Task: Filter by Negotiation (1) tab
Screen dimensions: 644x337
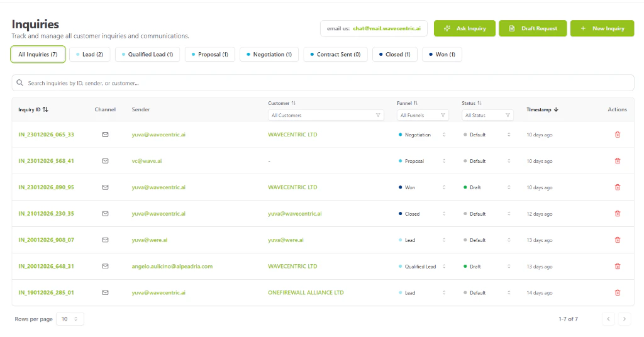Action: 269,54
